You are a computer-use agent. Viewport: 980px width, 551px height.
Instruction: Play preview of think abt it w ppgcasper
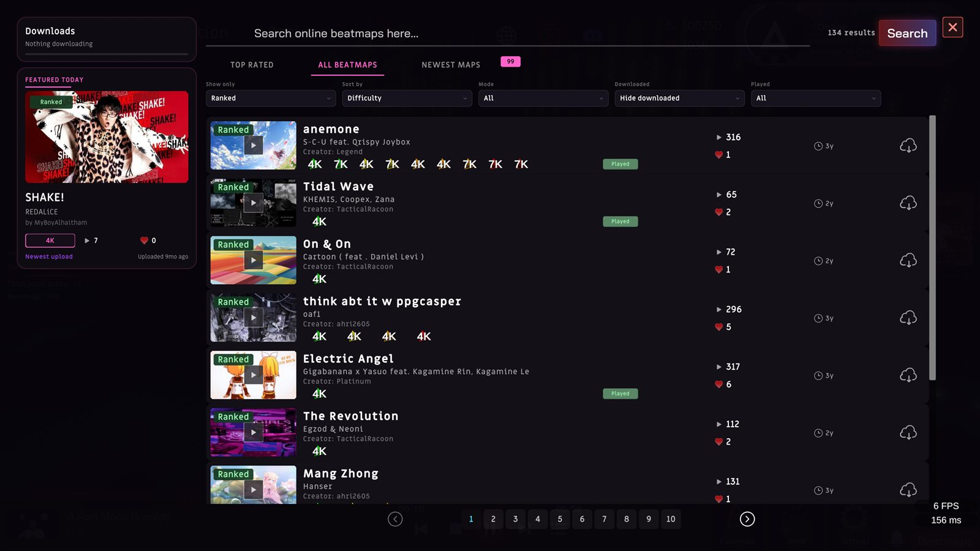point(254,318)
